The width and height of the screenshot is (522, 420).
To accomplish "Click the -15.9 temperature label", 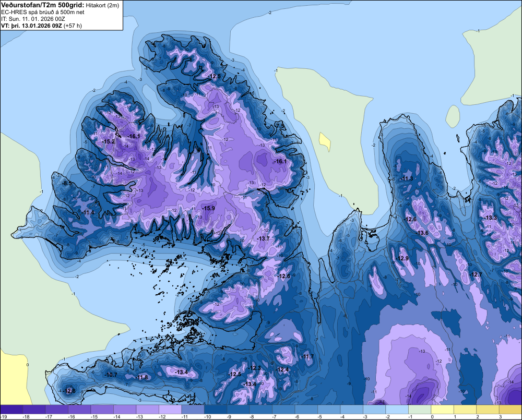I will point(208,208).
